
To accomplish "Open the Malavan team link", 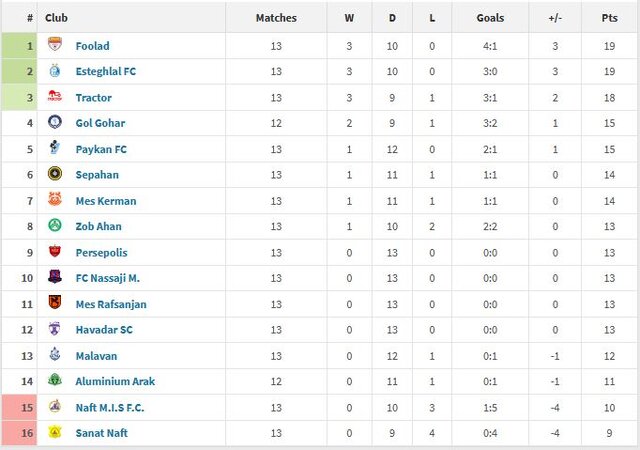I will pos(96,356).
